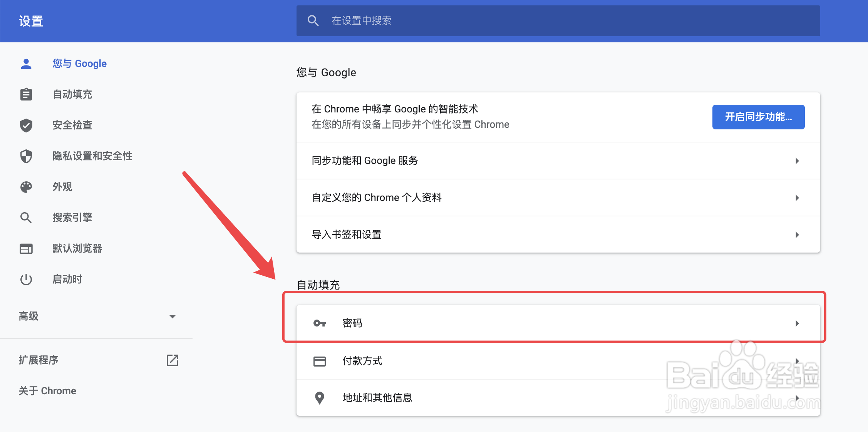Select 外观 in the sidebar menu
Image resolution: width=868 pixels, height=432 pixels.
tap(62, 187)
